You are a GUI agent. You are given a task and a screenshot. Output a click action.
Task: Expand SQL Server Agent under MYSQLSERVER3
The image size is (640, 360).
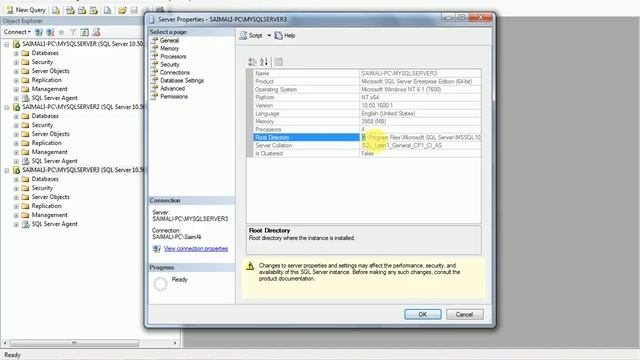point(16,224)
